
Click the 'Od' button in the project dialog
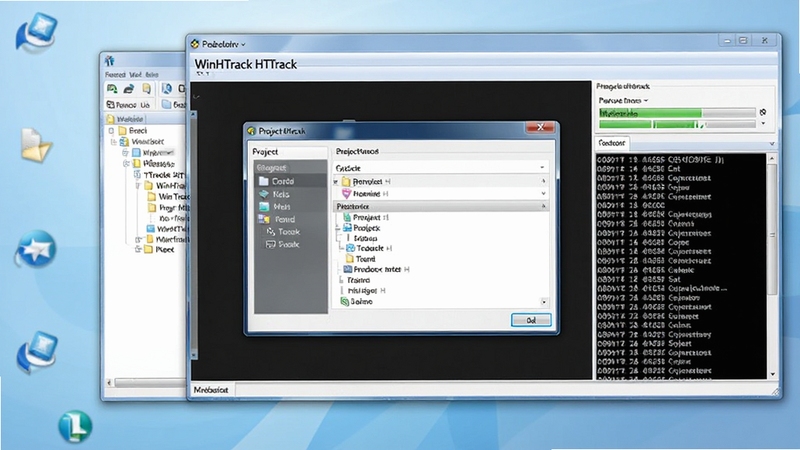531,320
